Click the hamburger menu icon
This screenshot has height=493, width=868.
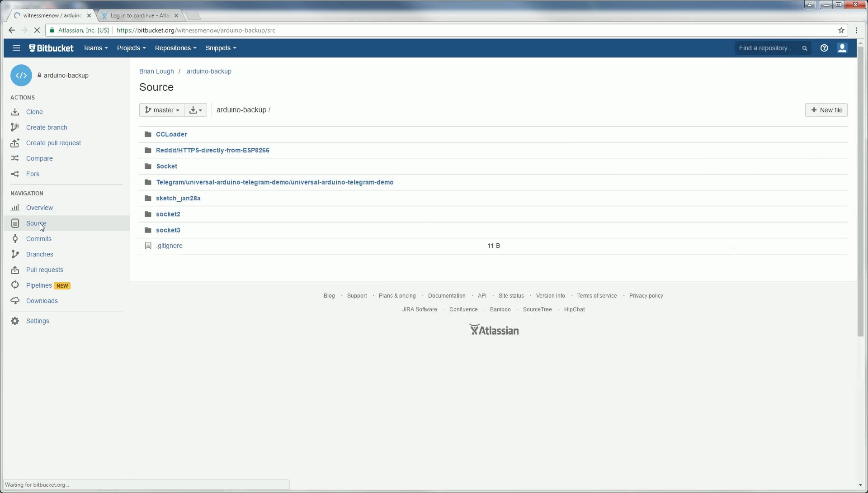16,48
